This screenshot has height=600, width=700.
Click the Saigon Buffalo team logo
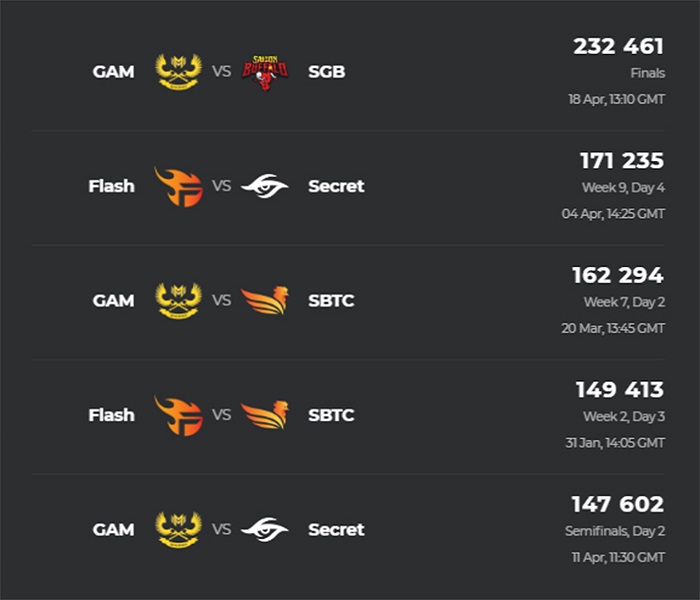tap(265, 73)
